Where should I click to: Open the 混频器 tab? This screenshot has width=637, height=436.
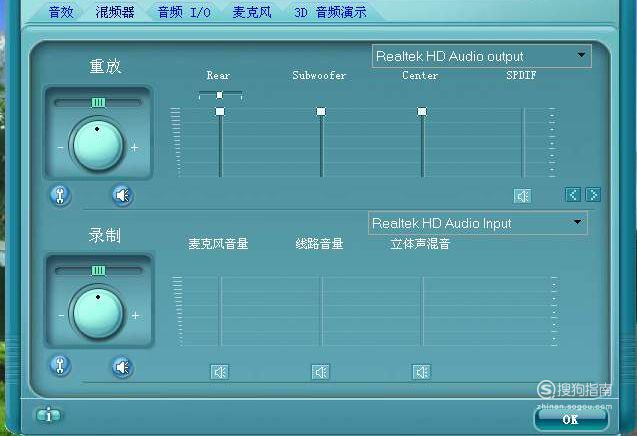point(115,12)
